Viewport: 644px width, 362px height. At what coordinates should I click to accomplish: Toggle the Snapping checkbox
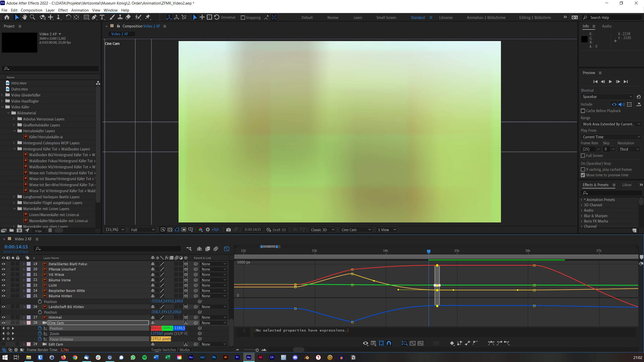(243, 18)
